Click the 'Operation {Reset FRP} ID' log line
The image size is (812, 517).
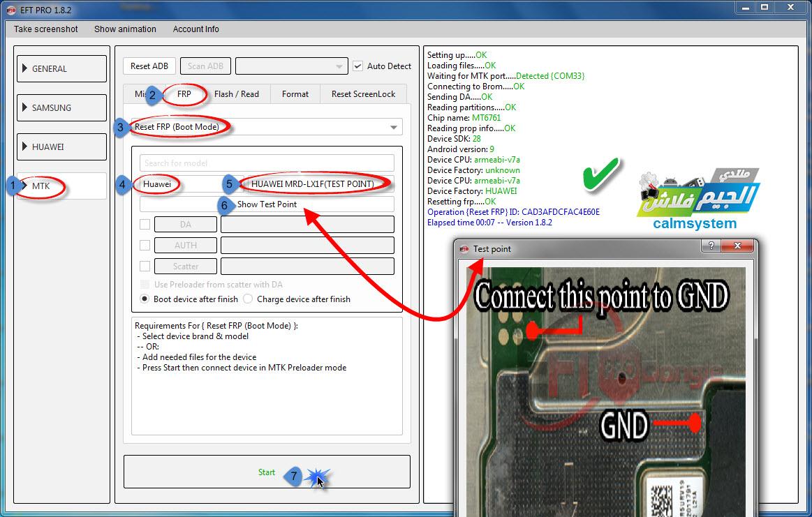(x=513, y=211)
